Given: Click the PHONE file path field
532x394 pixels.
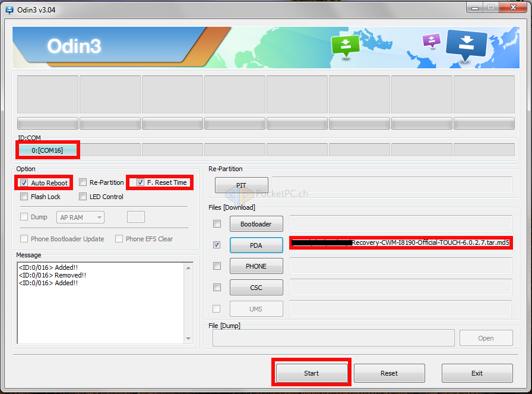Looking at the screenshot, I should tap(401, 266).
